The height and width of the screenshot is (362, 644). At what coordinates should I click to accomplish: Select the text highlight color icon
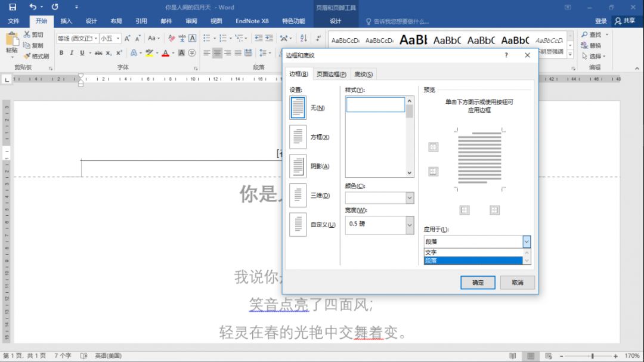click(148, 52)
